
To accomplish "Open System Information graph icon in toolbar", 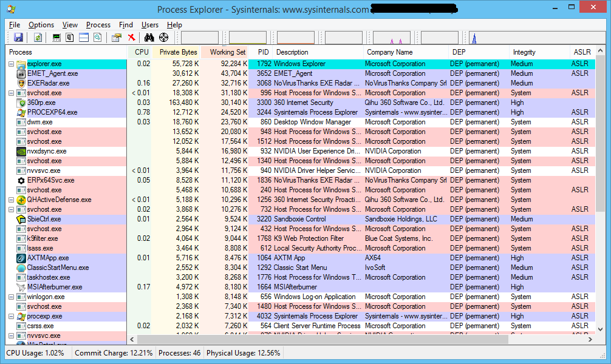I will pyautogui.click(x=57, y=38).
